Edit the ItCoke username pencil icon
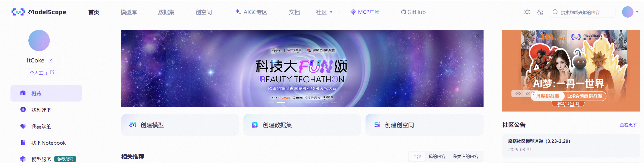This screenshot has height=163, width=644. pyautogui.click(x=51, y=61)
